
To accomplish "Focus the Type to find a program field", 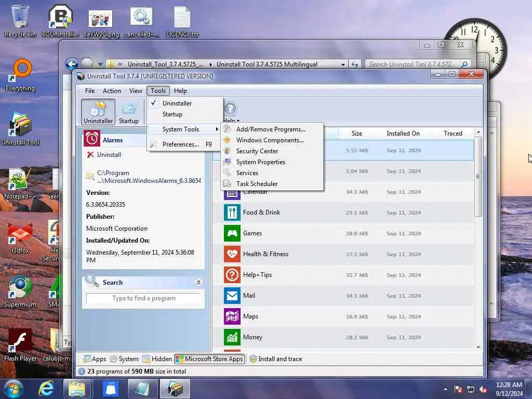I will pyautogui.click(x=143, y=298).
